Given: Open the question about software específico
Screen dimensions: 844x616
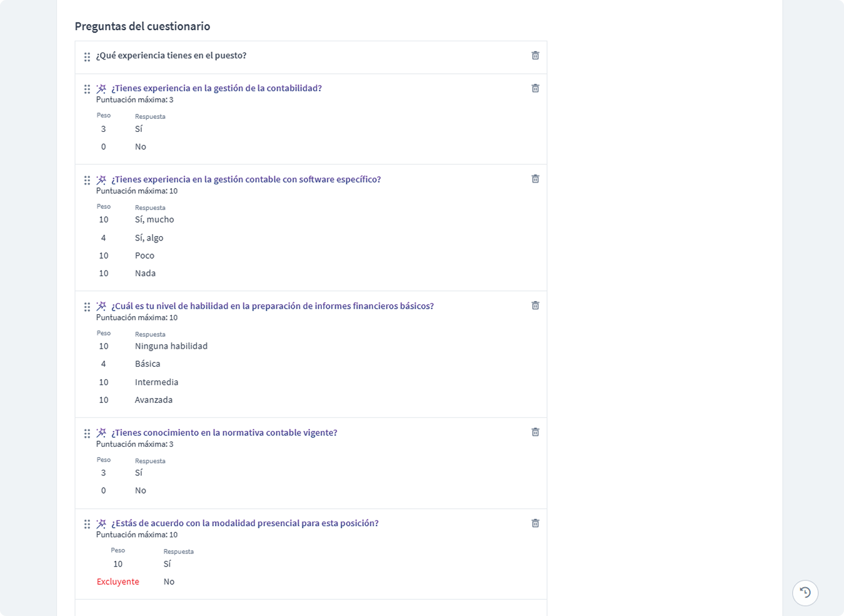Looking at the screenshot, I should [x=246, y=179].
